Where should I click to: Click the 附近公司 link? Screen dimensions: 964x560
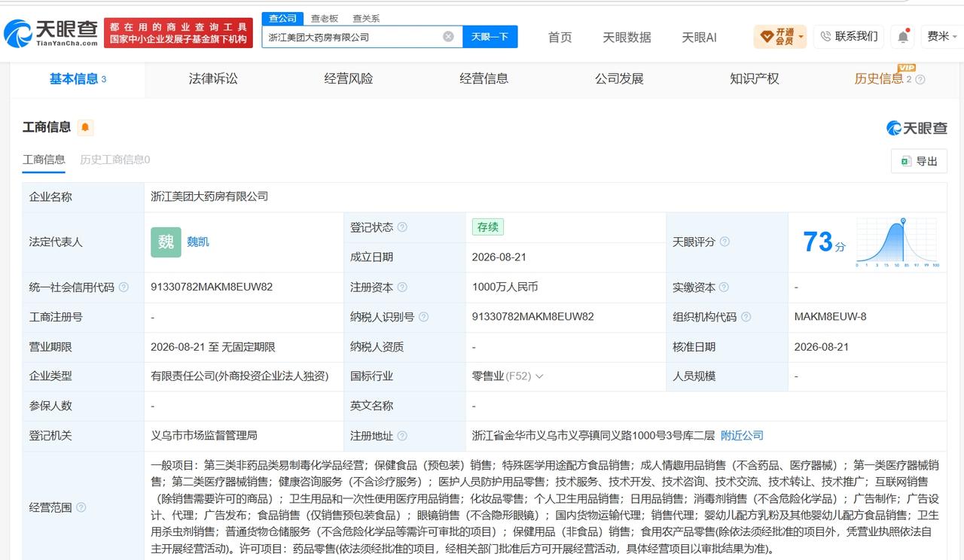click(742, 435)
